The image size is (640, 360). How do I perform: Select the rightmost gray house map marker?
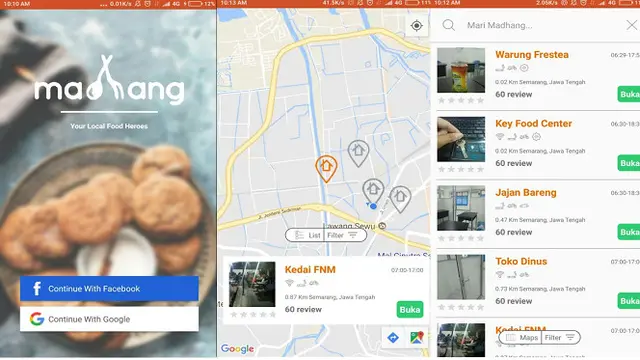click(400, 199)
